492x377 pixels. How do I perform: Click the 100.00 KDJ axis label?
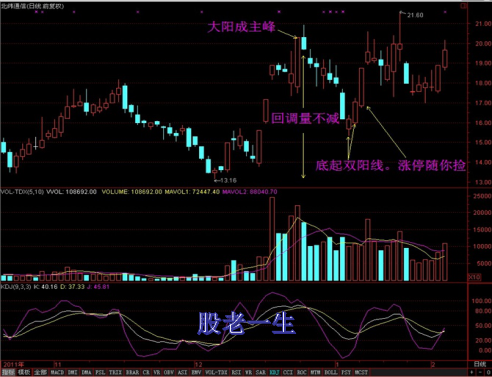pyautogui.click(x=481, y=301)
